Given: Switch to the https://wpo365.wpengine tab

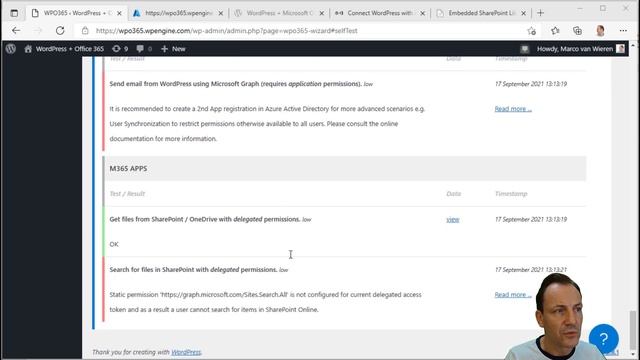Looking at the screenshot, I should coord(178,13).
